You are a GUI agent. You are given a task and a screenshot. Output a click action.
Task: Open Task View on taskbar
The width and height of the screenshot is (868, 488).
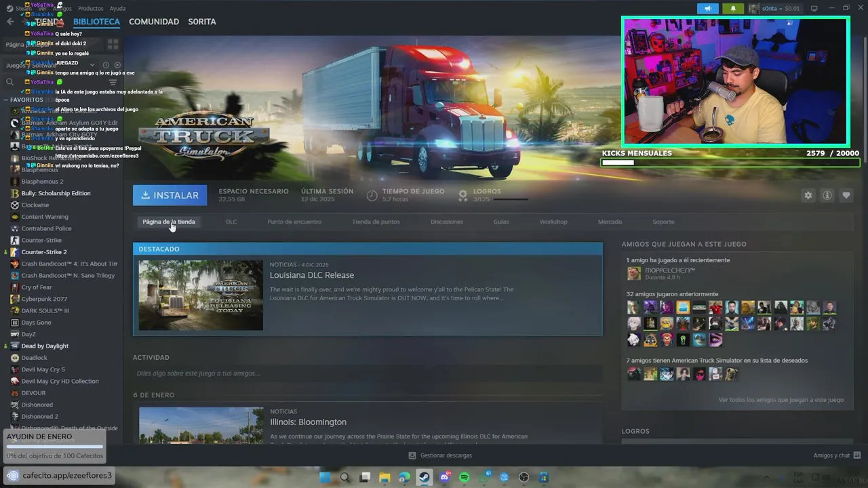pos(365,477)
